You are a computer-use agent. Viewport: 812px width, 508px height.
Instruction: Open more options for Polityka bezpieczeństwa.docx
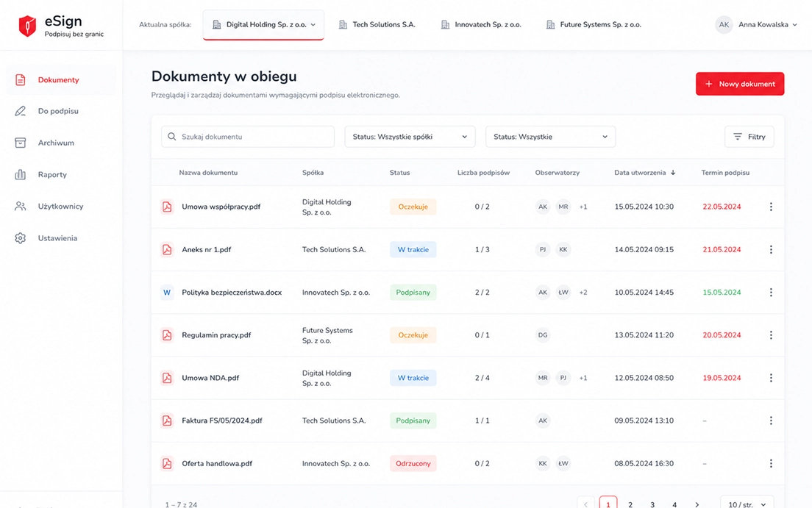click(x=771, y=293)
